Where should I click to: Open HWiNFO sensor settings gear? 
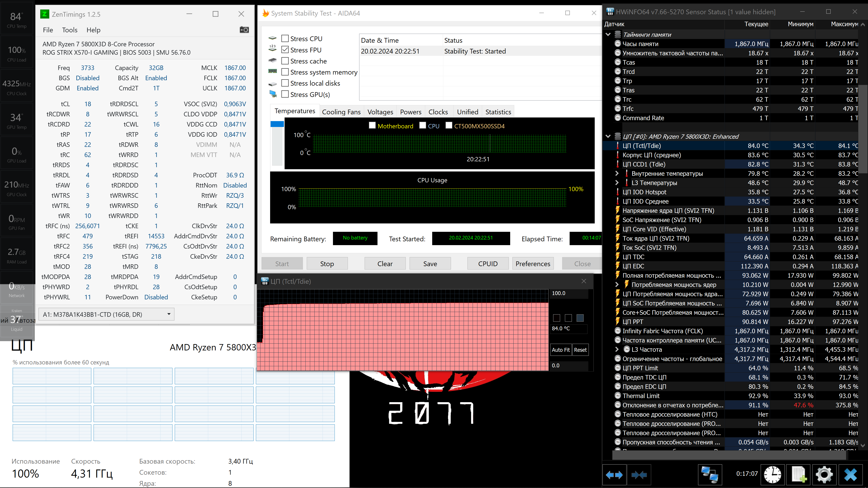824,475
